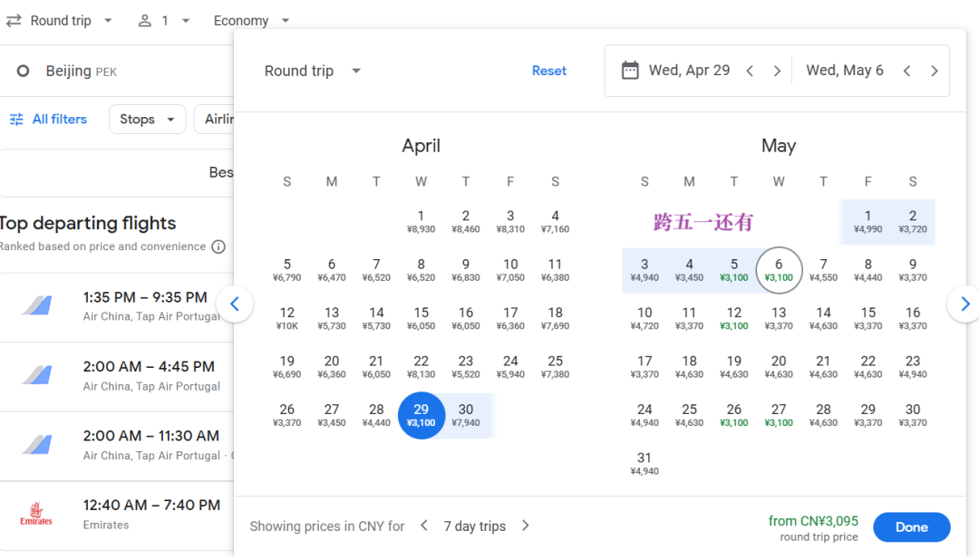The width and height of the screenshot is (979, 560).
Task: Select May 26 priced ¥3,100
Action: [x=734, y=415]
